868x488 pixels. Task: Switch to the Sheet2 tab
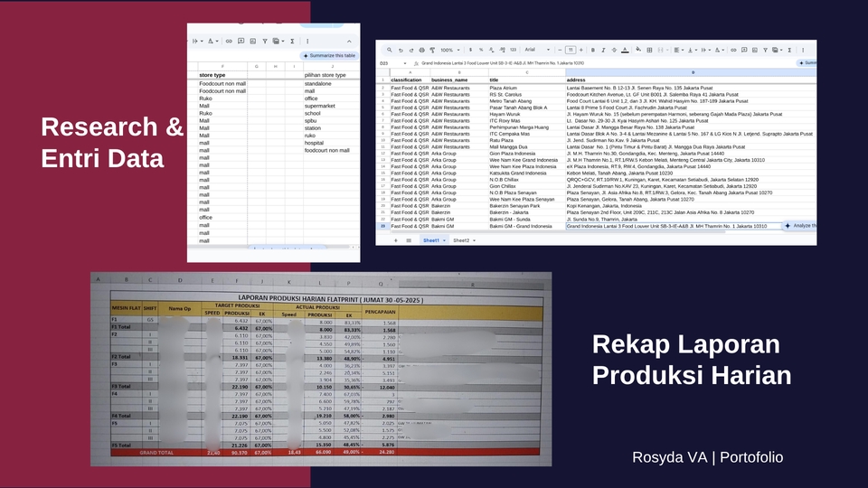point(463,240)
